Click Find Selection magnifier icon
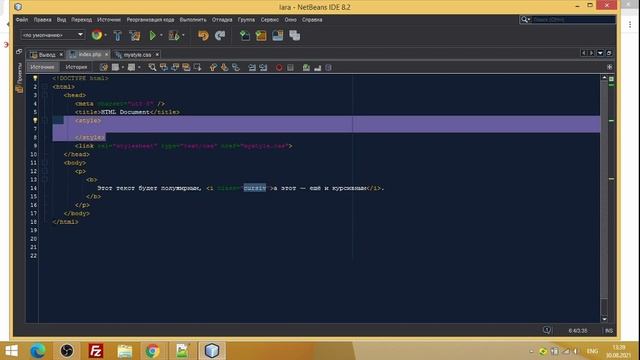 pos(152,67)
